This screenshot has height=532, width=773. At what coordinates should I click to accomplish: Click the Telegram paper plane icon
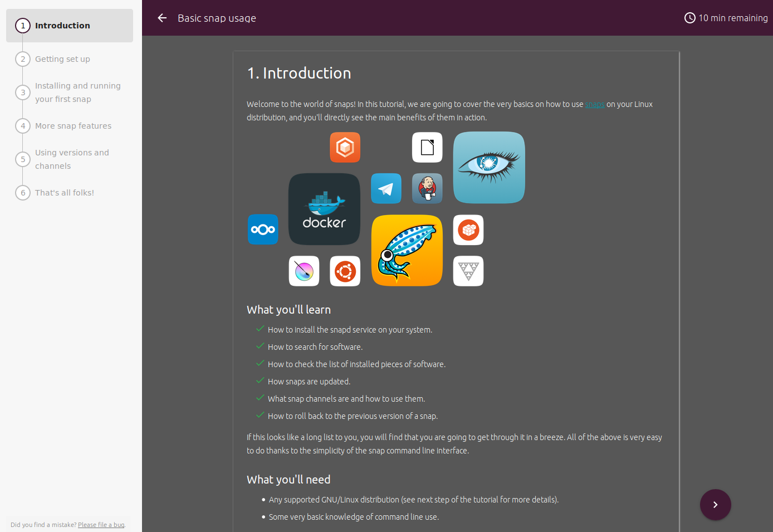point(386,188)
